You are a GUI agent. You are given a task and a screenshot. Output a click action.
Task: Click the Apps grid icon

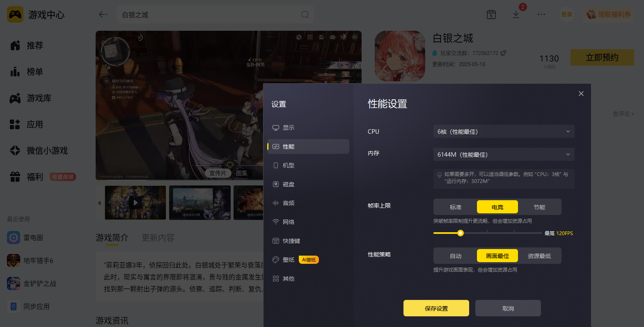15,124
